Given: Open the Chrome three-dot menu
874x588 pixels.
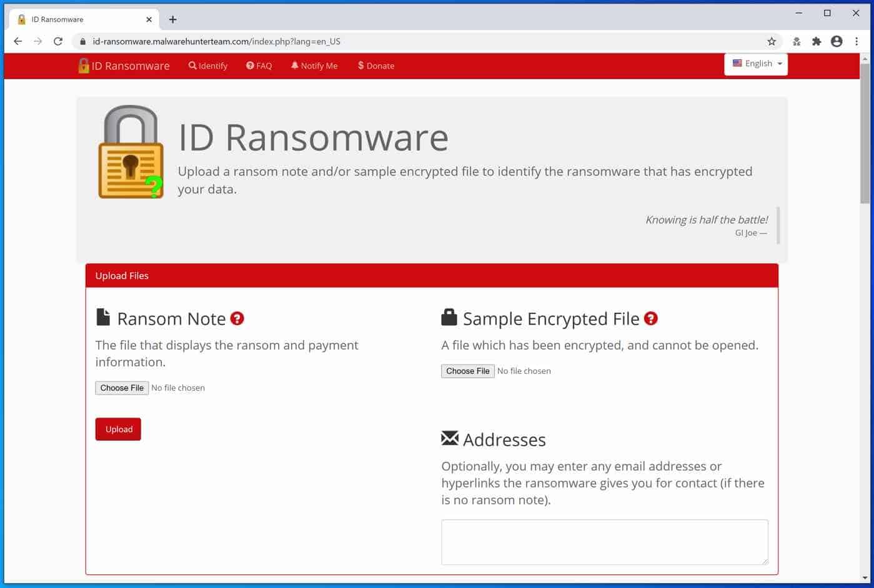Looking at the screenshot, I should point(857,41).
